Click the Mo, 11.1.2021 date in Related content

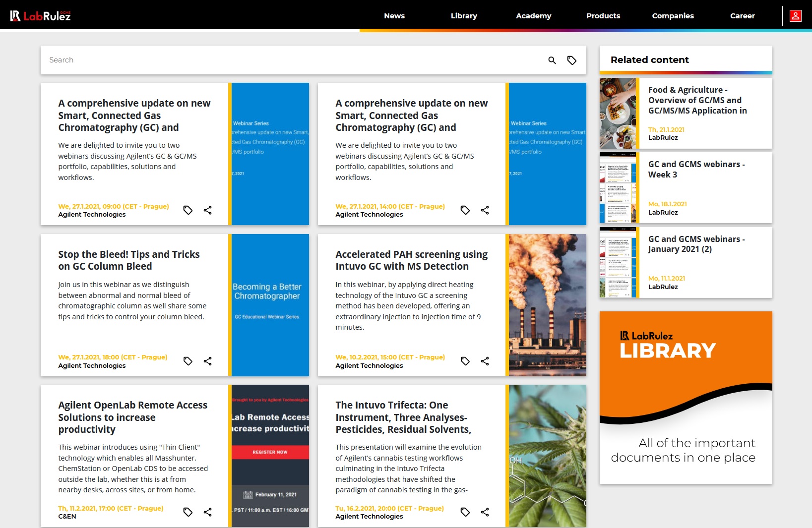click(667, 278)
